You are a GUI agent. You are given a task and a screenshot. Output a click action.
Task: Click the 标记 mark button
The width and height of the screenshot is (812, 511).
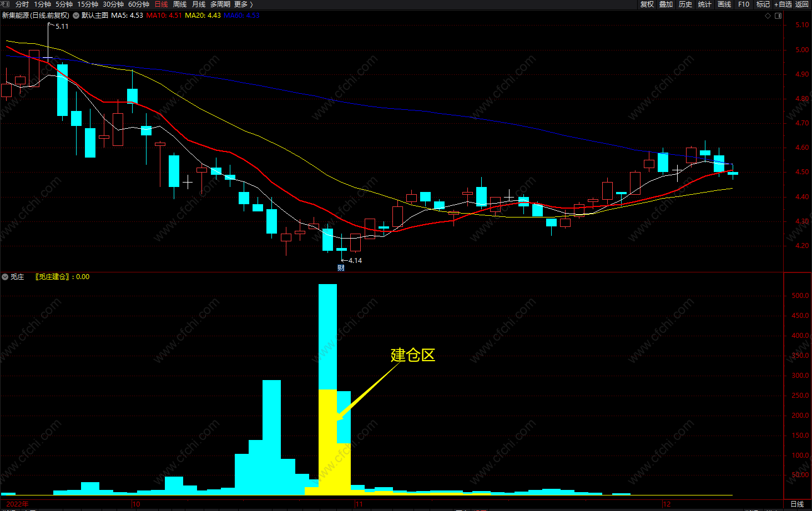click(763, 4)
